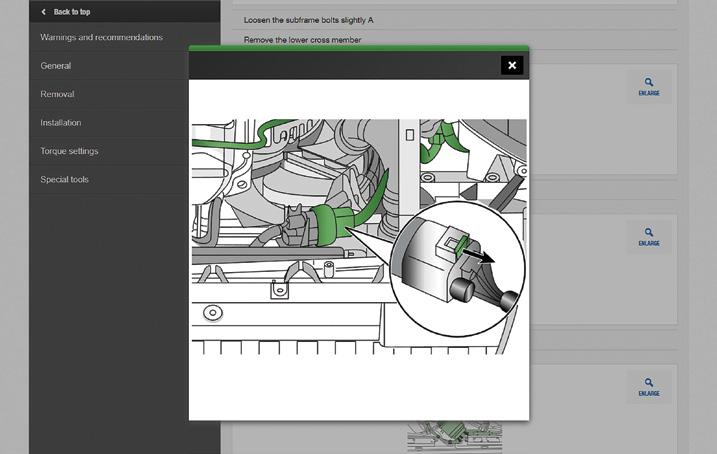Go to the Removal section
This screenshot has width=717, height=454.
[x=57, y=94]
